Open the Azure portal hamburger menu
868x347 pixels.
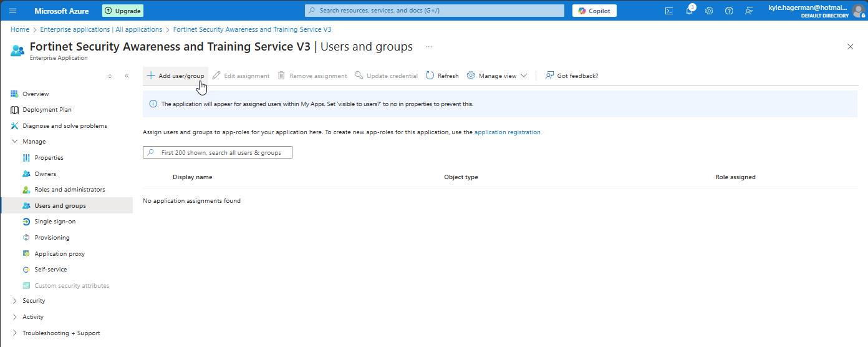pos(13,11)
